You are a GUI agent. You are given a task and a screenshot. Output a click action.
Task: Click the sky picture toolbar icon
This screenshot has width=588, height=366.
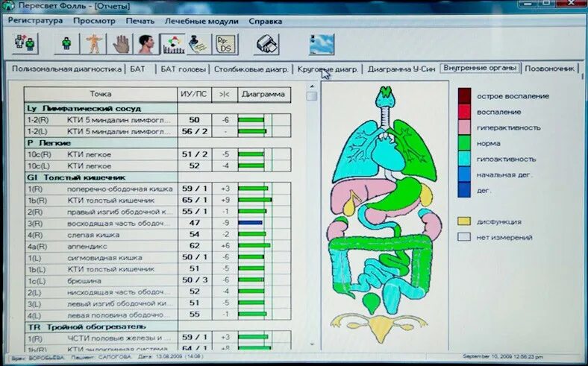(x=322, y=44)
